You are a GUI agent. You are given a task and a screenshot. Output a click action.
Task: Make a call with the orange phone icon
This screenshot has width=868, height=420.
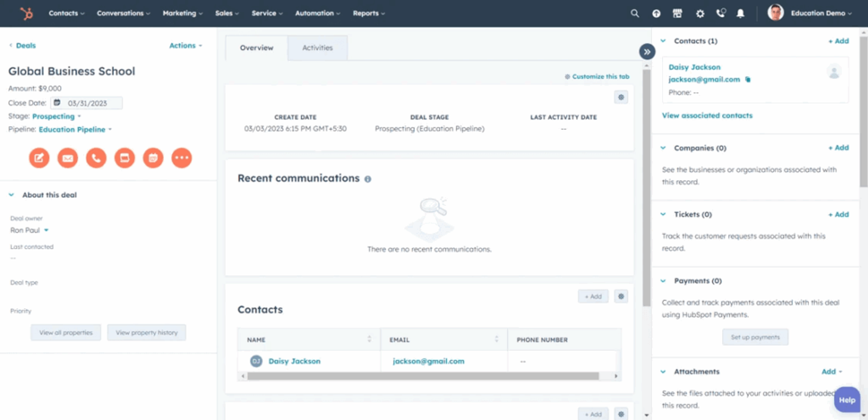96,158
